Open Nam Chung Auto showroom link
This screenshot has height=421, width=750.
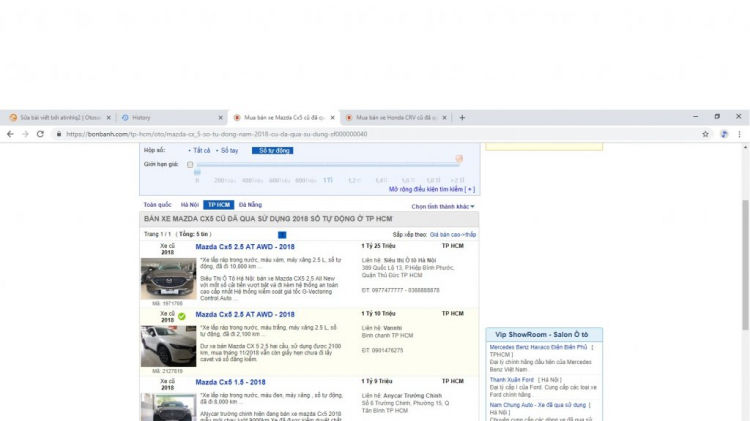coord(538,405)
